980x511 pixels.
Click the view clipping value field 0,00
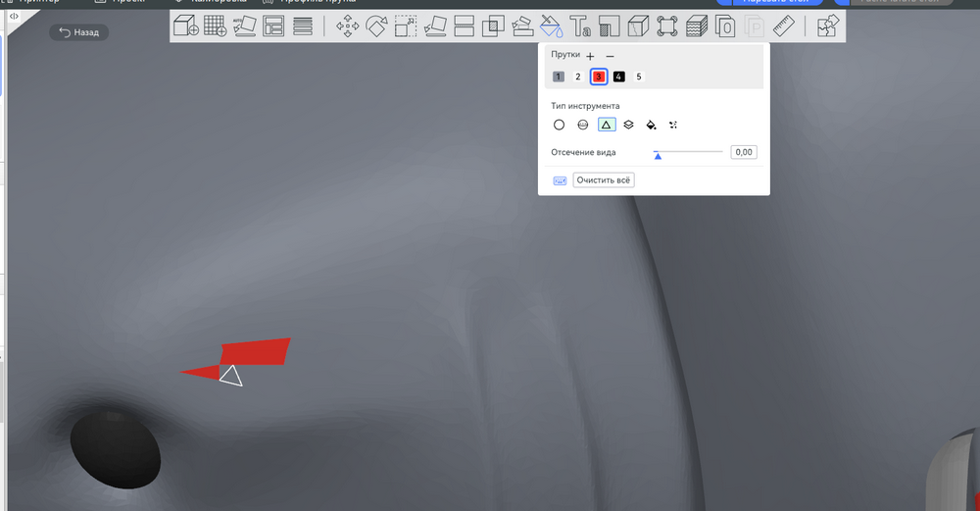(744, 152)
